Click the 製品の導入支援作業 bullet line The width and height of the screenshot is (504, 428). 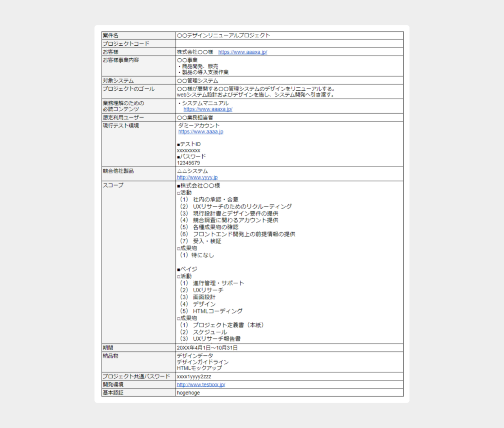pyautogui.click(x=203, y=72)
